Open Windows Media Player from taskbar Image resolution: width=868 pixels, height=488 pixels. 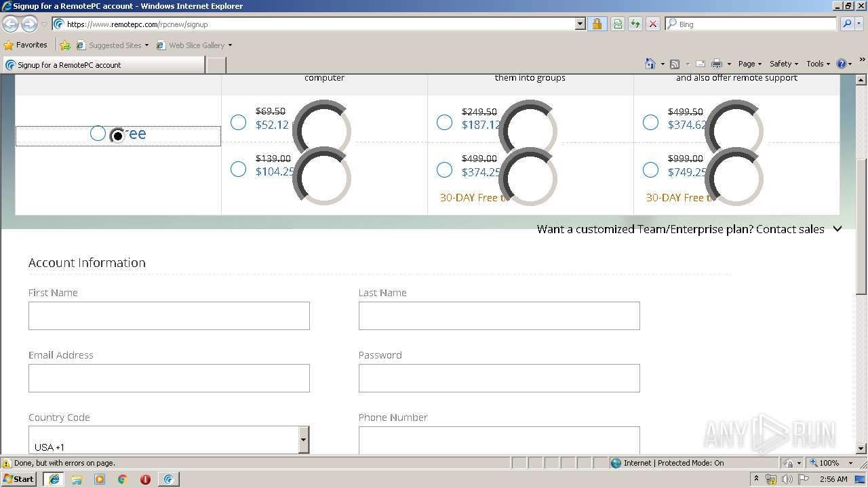tap(100, 479)
